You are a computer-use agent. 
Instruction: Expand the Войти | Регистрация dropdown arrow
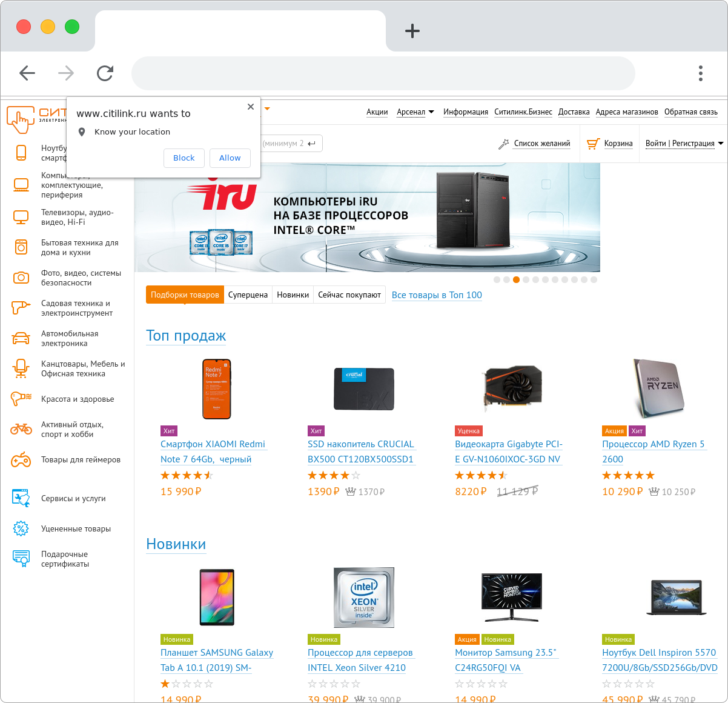pyautogui.click(x=721, y=144)
